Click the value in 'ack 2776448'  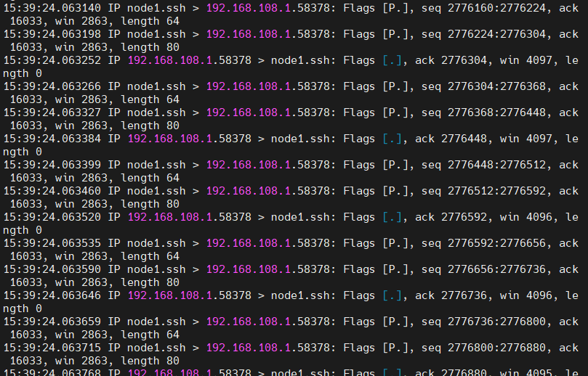click(x=464, y=139)
